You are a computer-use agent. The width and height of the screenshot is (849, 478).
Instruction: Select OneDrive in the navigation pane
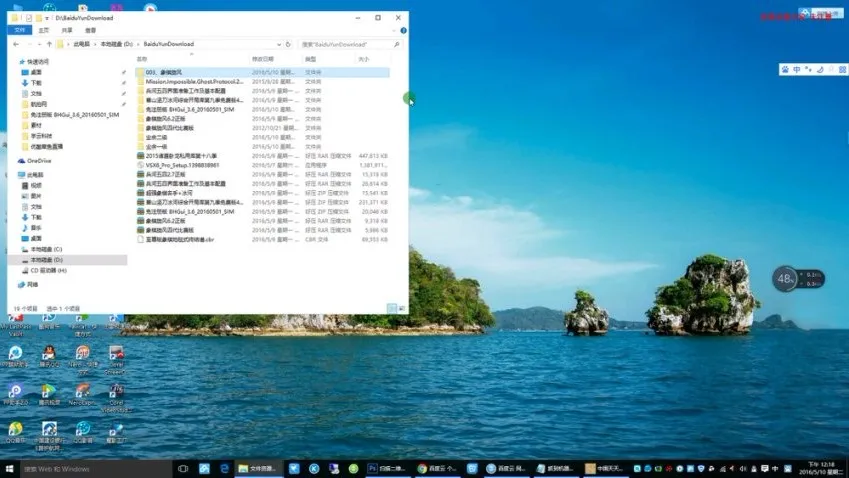(x=38, y=160)
